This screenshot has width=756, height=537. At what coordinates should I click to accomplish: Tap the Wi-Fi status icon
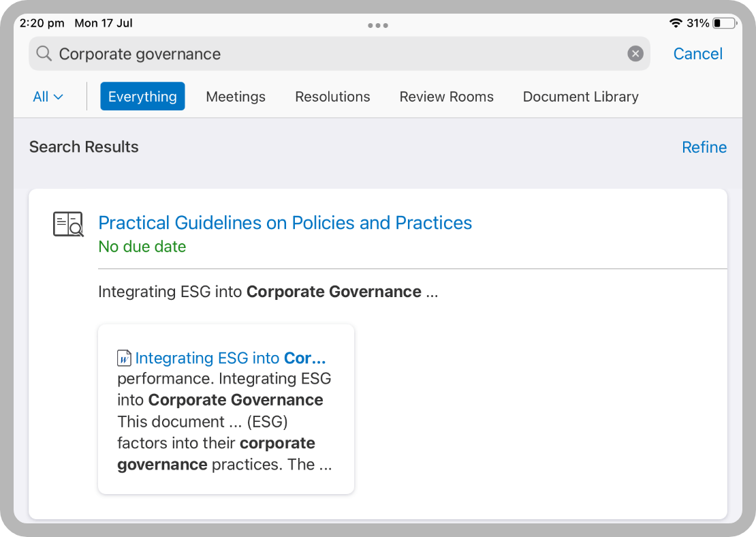(676, 23)
